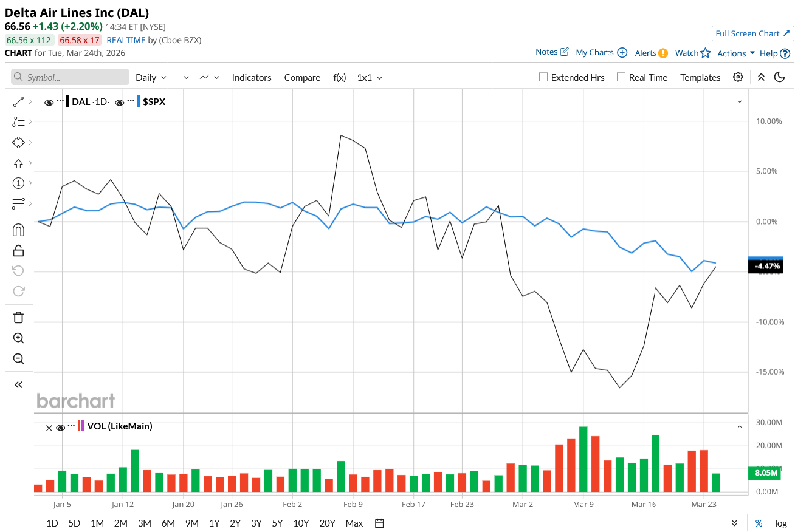Click the $SPX blue color swatch
The image size is (795, 532).
point(138,101)
